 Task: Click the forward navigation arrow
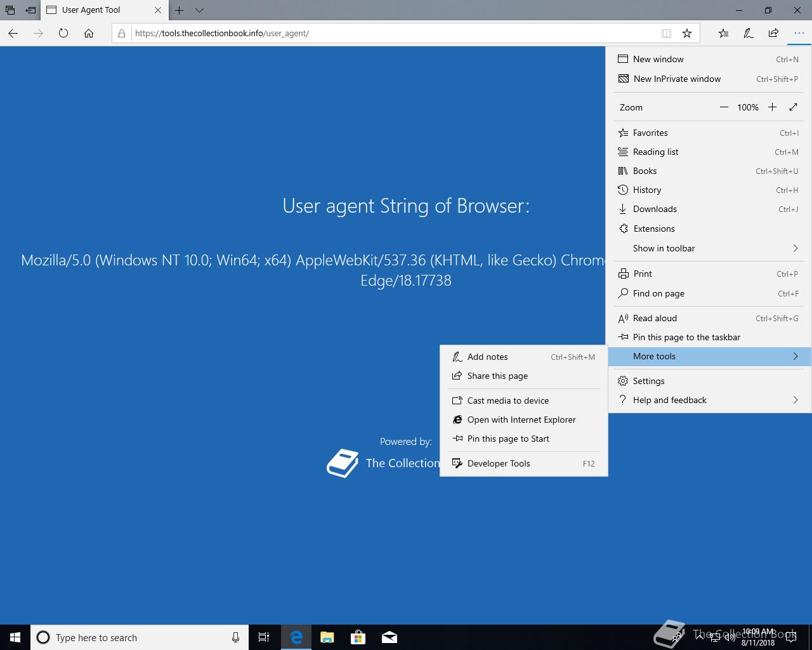point(38,33)
